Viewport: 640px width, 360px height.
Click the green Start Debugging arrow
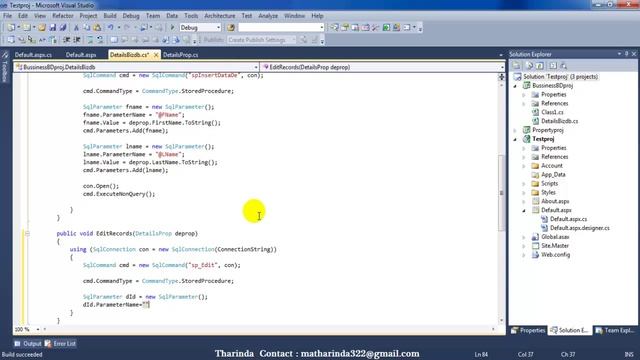point(172,28)
